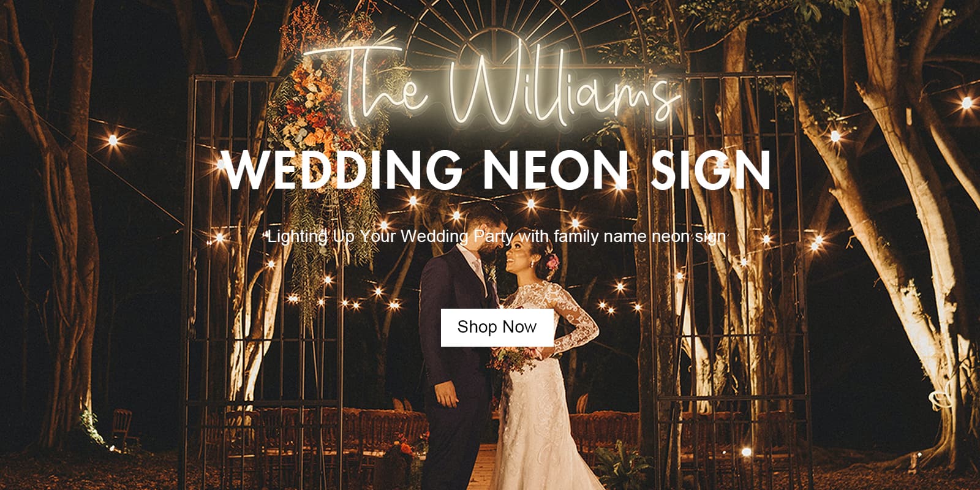The height and width of the screenshot is (490, 980).
Task: Select the WEDDING NEON SIGN headline
Action: [x=497, y=170]
